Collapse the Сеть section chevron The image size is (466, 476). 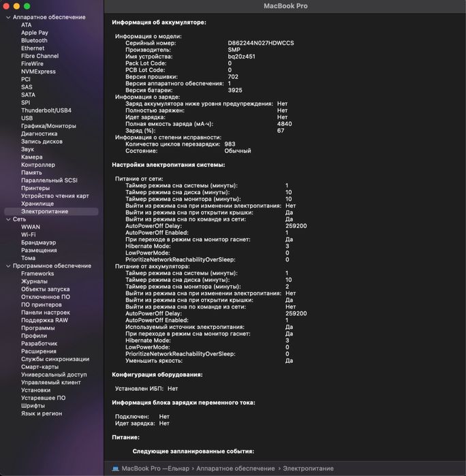(x=8, y=219)
